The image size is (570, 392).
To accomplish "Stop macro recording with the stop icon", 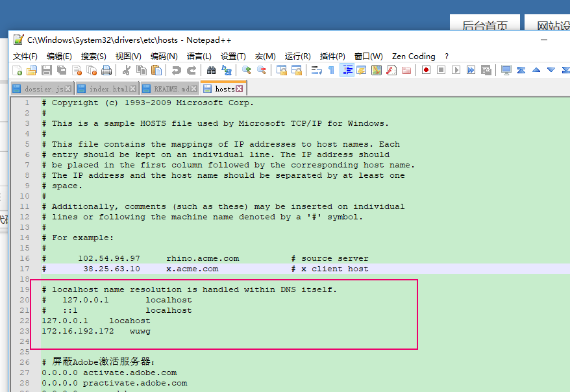I will (x=441, y=69).
